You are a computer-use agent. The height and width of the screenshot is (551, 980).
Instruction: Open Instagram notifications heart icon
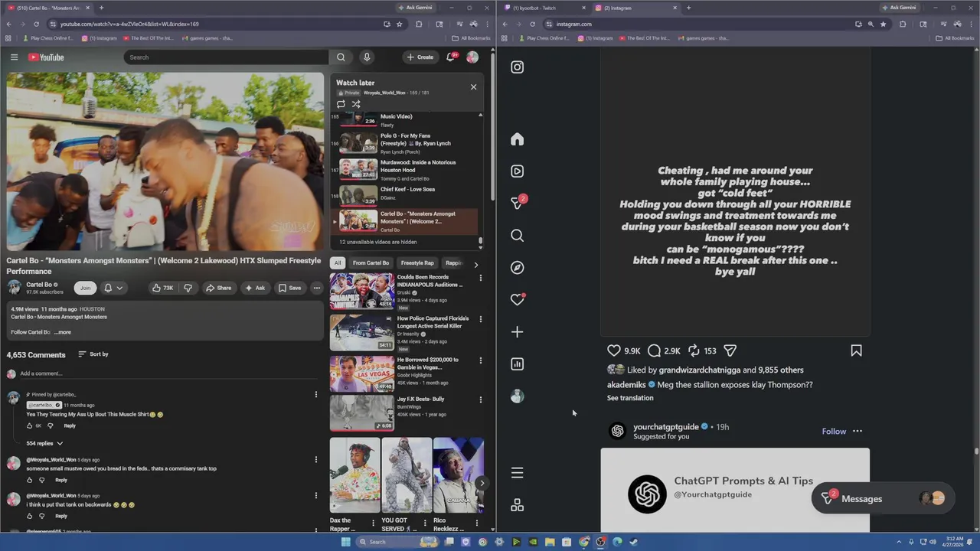coord(518,299)
